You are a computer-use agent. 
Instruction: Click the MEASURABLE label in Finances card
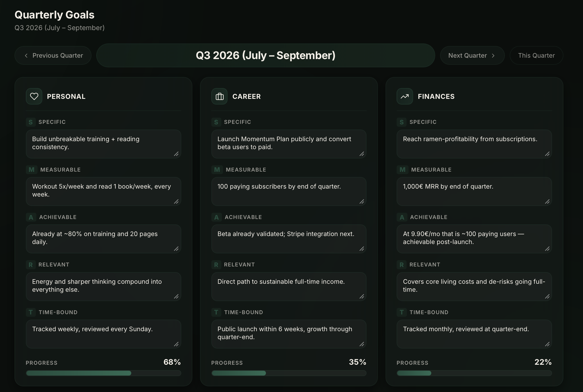tap(431, 170)
